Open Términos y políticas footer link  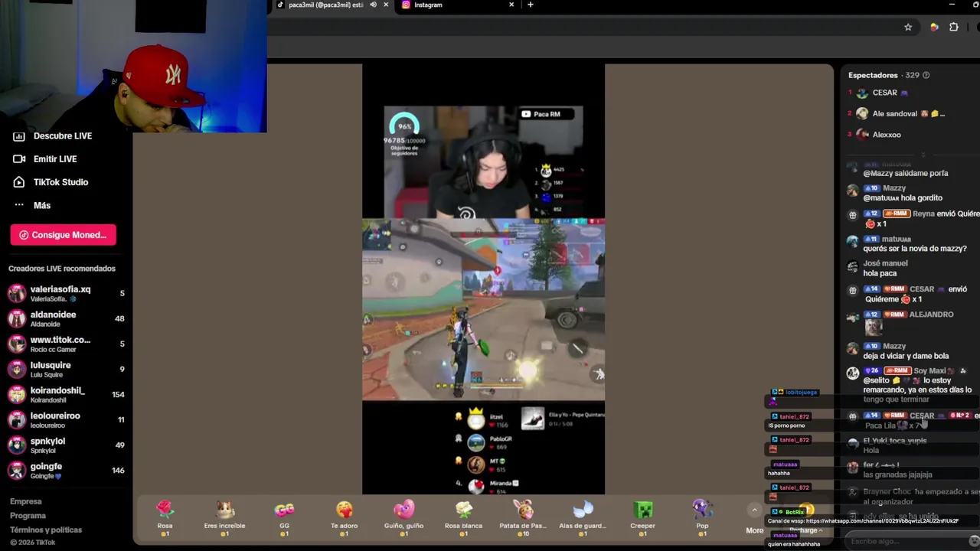click(x=46, y=530)
